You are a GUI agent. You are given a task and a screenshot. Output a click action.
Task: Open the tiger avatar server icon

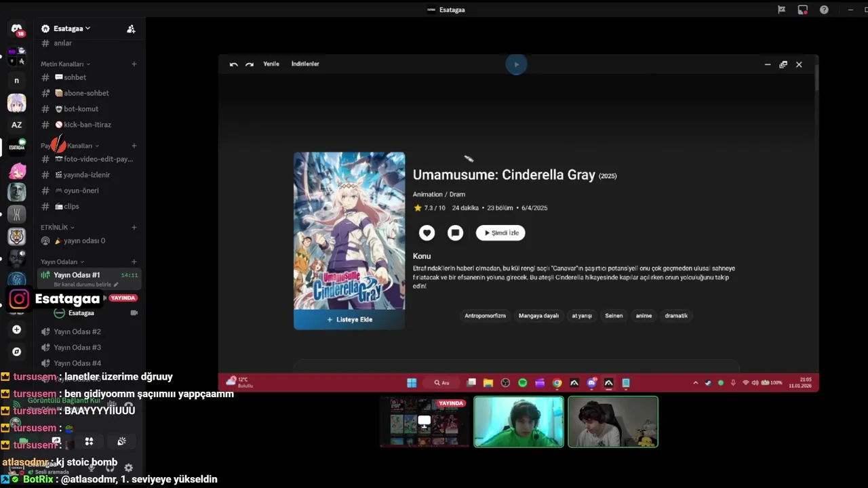(x=17, y=237)
